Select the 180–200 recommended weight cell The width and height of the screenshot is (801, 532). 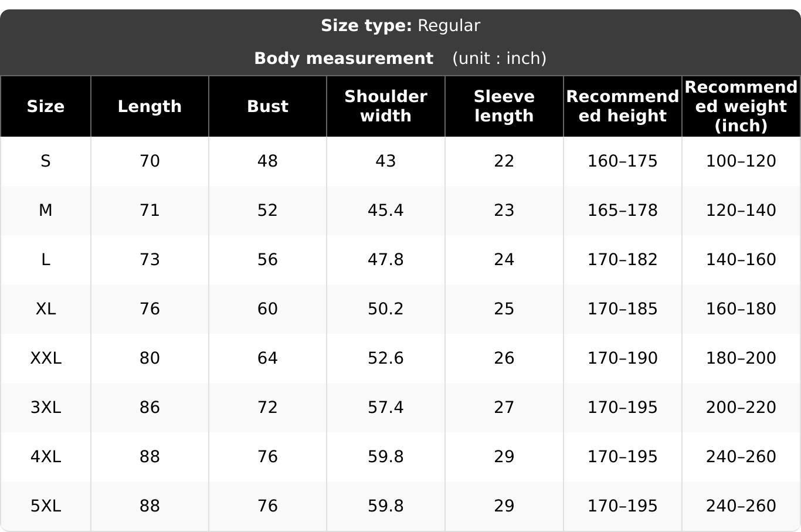tap(741, 358)
